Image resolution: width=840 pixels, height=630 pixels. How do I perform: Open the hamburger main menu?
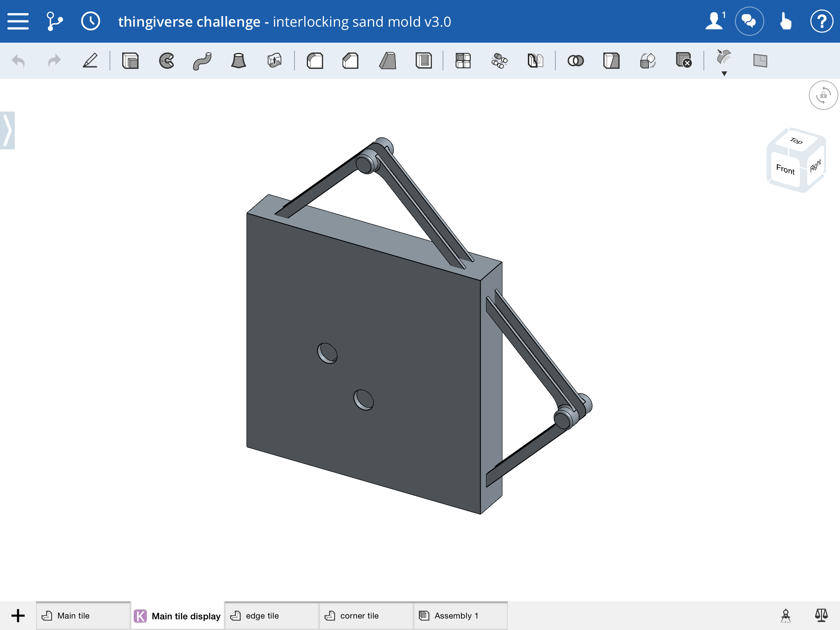coord(18,21)
